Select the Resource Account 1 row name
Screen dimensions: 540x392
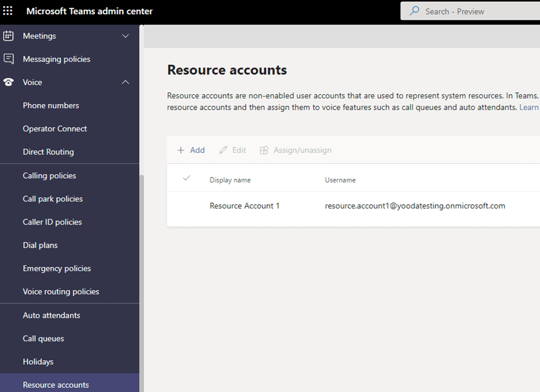245,206
